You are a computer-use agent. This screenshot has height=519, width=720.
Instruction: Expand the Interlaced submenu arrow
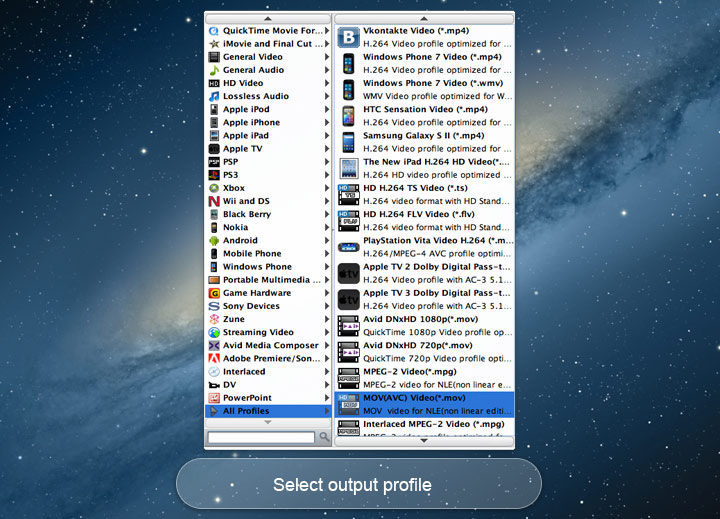tap(326, 372)
